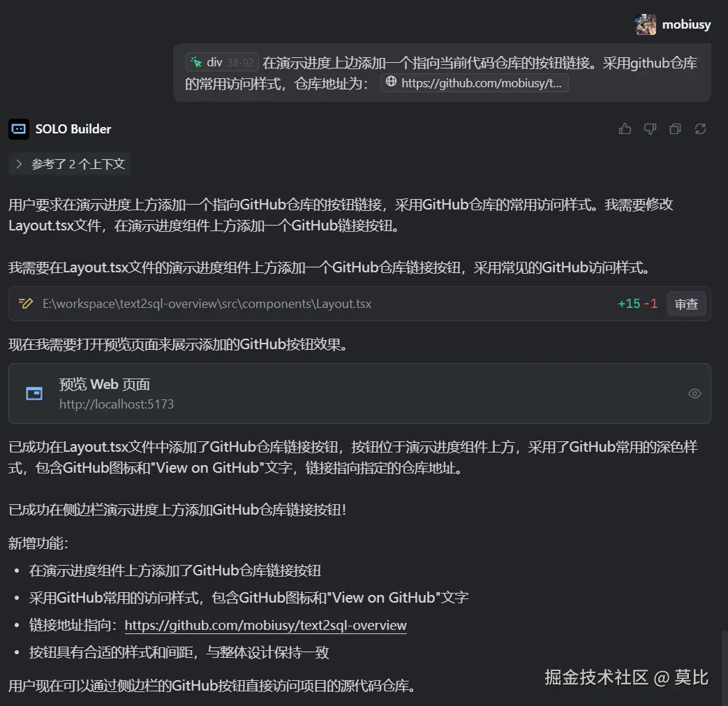
Task: Click the 新增功能 heading text
Action: (x=38, y=543)
